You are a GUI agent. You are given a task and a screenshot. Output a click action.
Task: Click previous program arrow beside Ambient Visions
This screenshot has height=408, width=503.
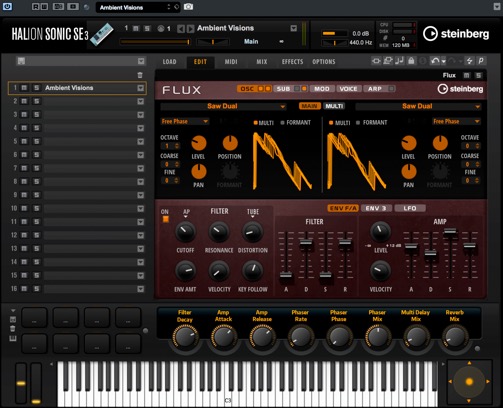(181, 29)
